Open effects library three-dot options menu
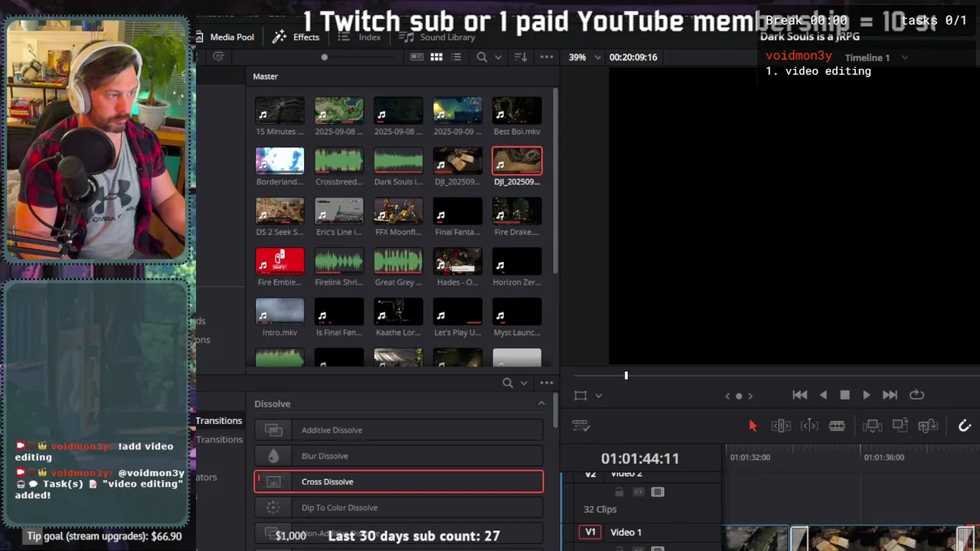The height and width of the screenshot is (551, 980). pyautogui.click(x=547, y=383)
